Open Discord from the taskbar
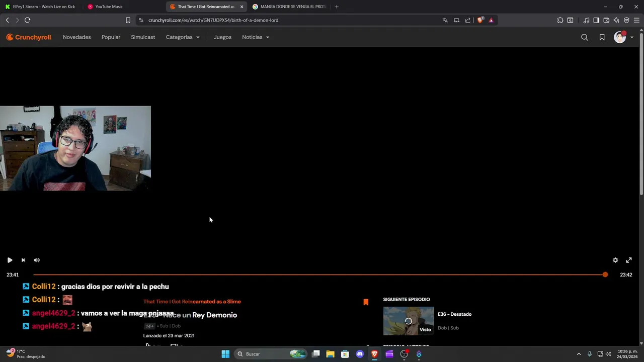The width and height of the screenshot is (644, 362). point(360,354)
